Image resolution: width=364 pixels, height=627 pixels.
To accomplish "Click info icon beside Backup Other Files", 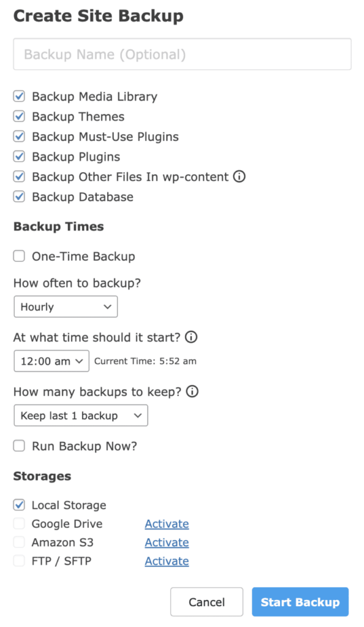I will [x=239, y=176].
